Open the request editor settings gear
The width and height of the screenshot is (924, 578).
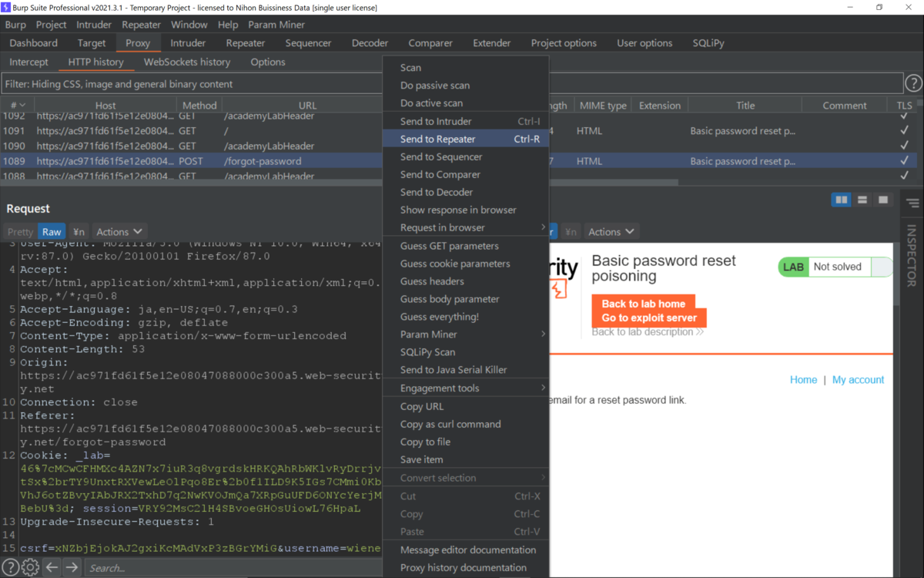tap(30, 568)
